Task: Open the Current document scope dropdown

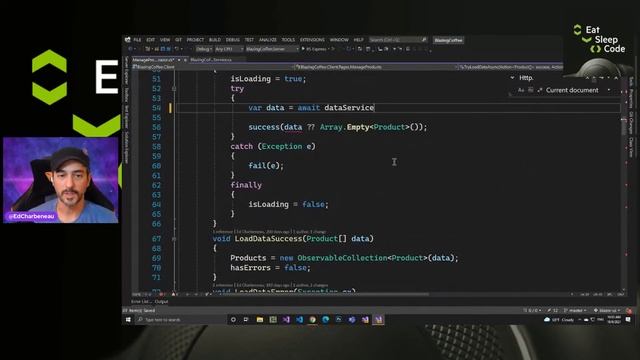Action: [578, 90]
